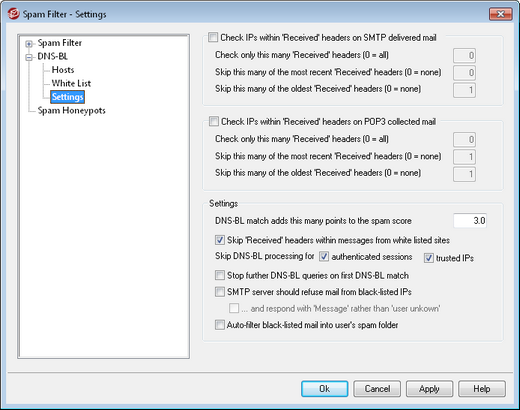
Task: Toggle authenticated sessions checkbox
Action: point(324,256)
